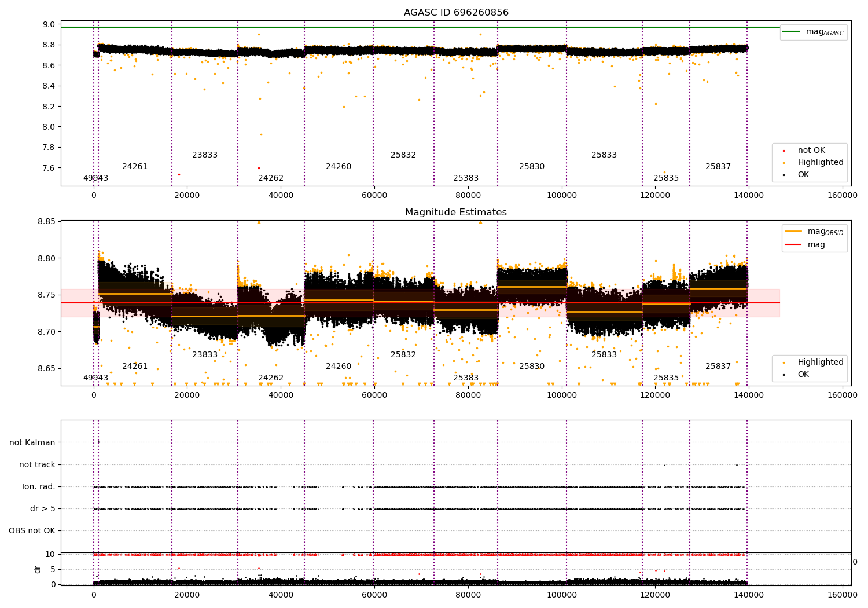Click the 'dr > 5' axis label
Viewport: 868px width, 608px height.
click(43, 508)
